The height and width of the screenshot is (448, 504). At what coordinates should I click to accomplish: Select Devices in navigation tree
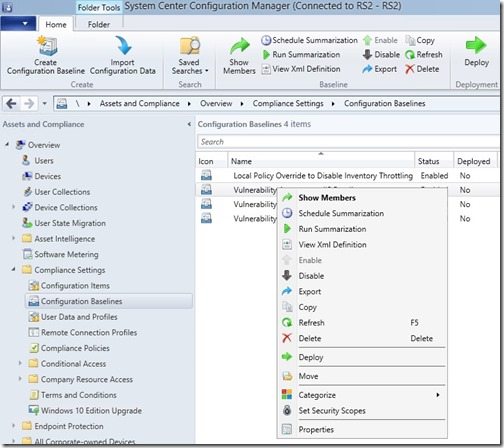point(48,176)
